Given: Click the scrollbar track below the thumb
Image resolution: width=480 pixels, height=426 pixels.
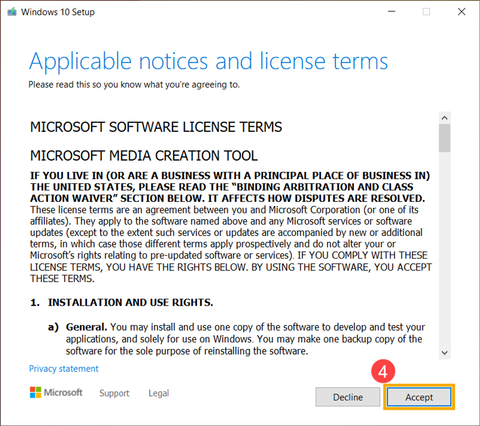Looking at the screenshot, I should pyautogui.click(x=444, y=250).
